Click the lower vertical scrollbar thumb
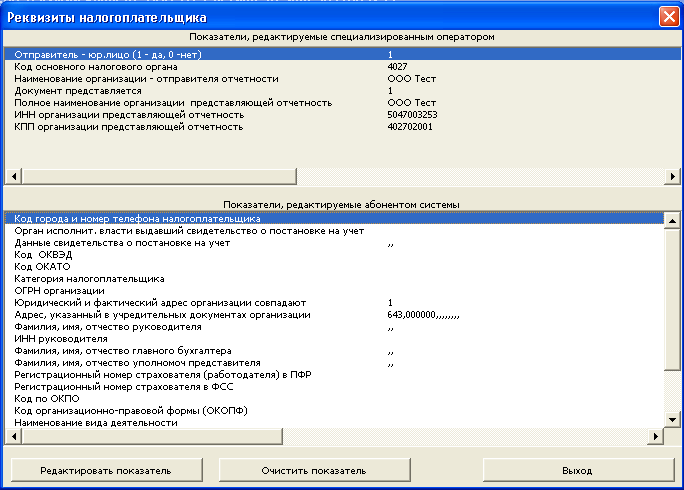The image size is (684, 490). [672, 300]
